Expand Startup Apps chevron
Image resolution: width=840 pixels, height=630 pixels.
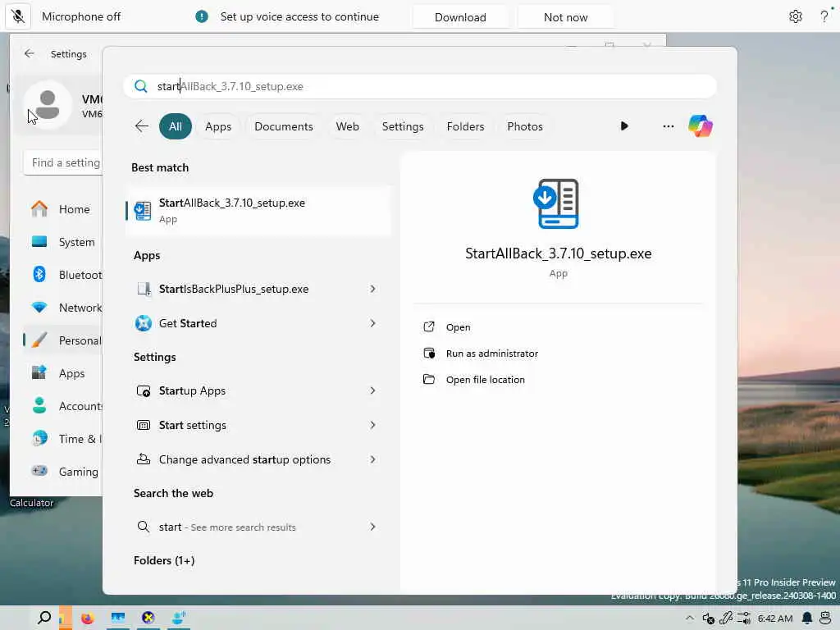373,391
